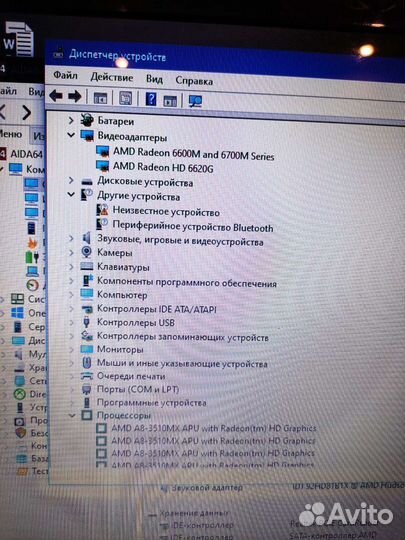Image resolution: width=405 pixels, height=540 pixels.
Task: Click the Forward arrow in Device Manager toolbar
Action: point(74,96)
